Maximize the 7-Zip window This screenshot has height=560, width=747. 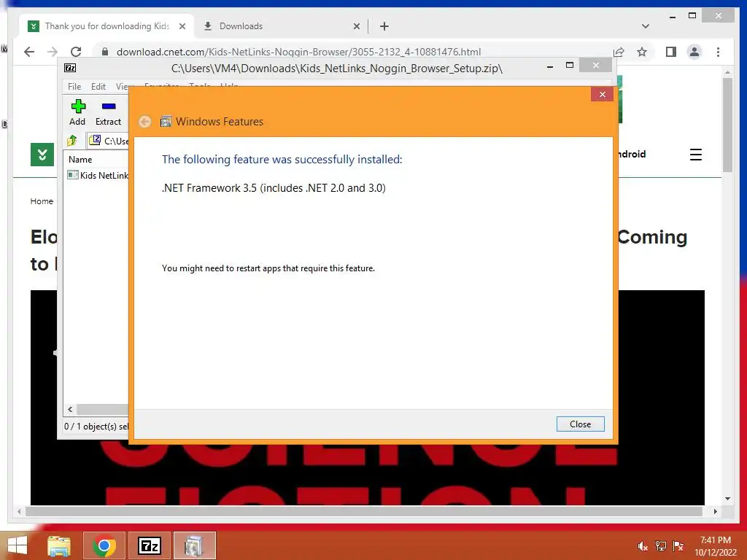[x=569, y=66]
